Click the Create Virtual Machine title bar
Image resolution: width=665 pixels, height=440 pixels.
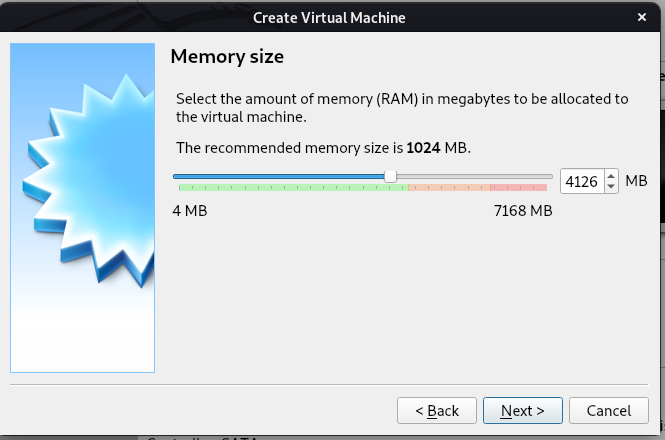point(329,18)
